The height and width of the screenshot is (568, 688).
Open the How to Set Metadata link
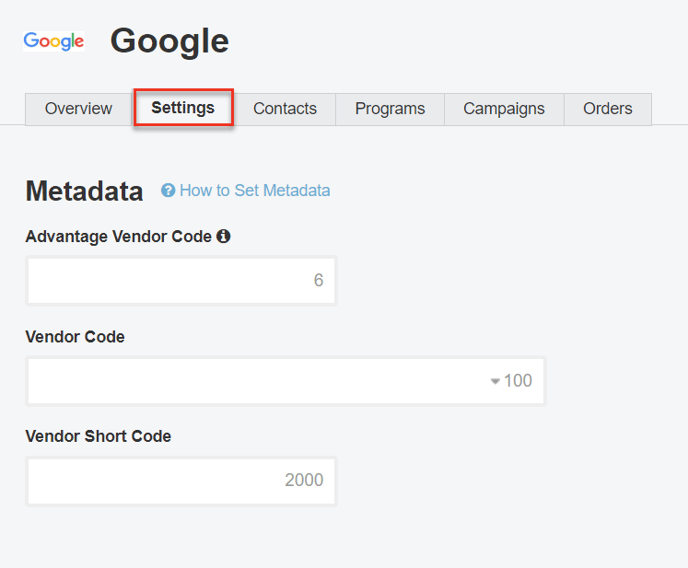point(255,191)
